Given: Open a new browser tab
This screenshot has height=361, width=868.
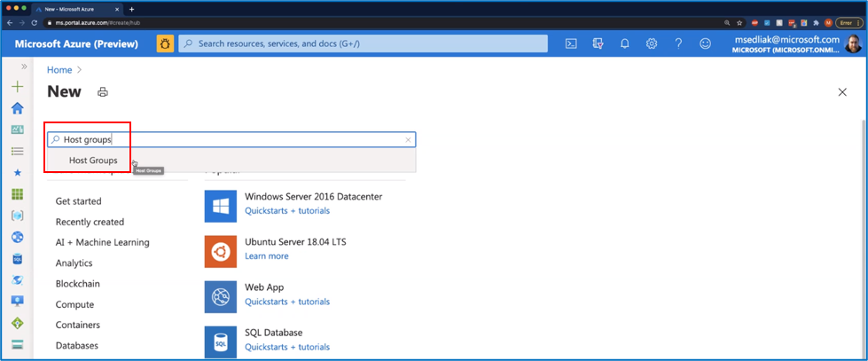Looking at the screenshot, I should [131, 10].
